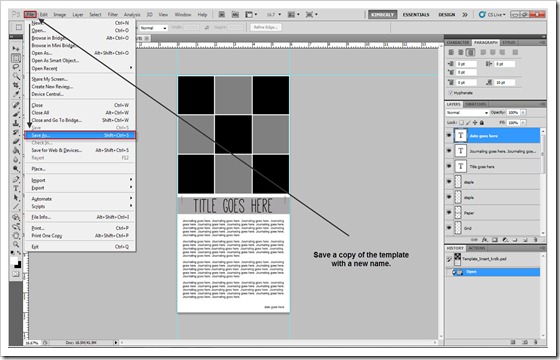Switch to ESSENTIALS workspace

(416, 14)
